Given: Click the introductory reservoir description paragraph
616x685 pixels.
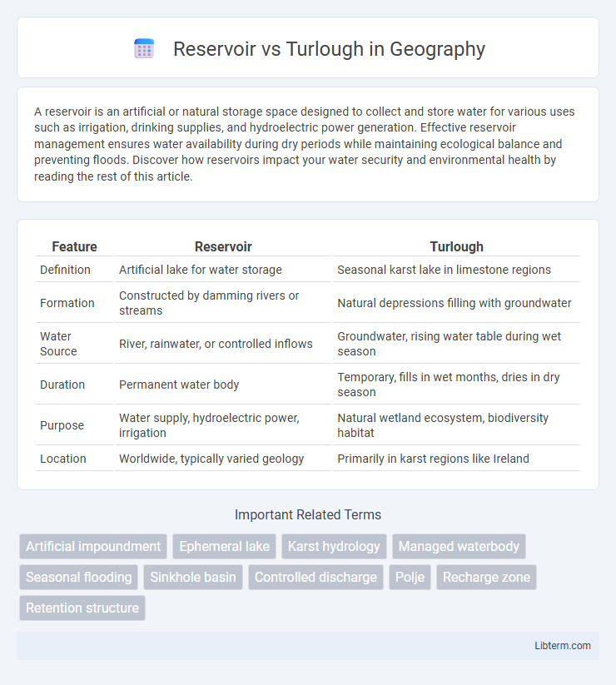Looking at the screenshot, I should (x=304, y=144).
